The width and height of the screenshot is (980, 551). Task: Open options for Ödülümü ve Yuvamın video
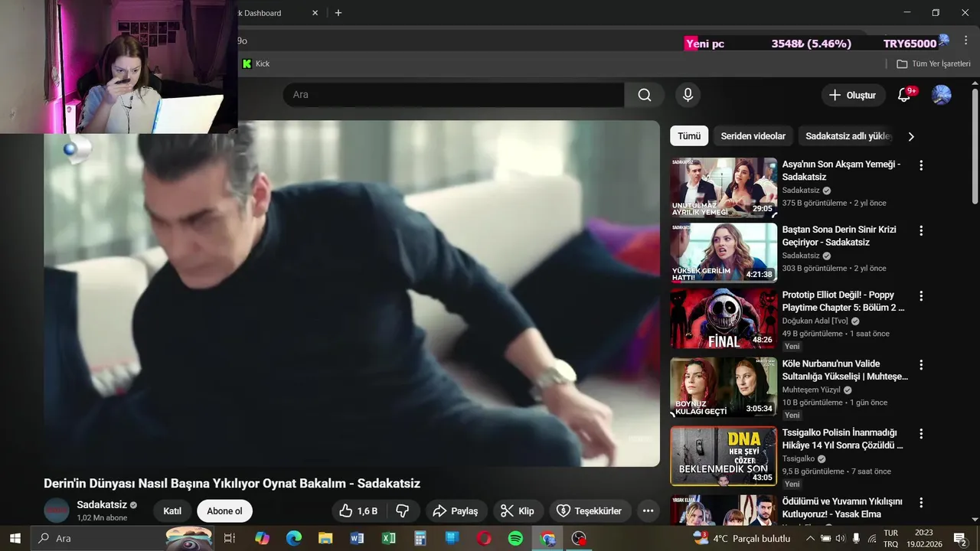click(x=921, y=503)
